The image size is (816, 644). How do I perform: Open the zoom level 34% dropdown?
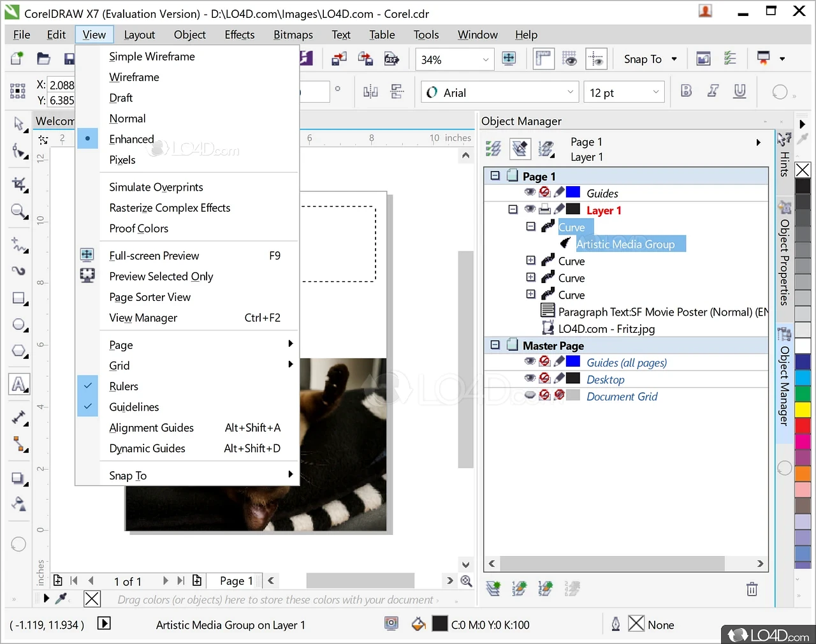[486, 59]
